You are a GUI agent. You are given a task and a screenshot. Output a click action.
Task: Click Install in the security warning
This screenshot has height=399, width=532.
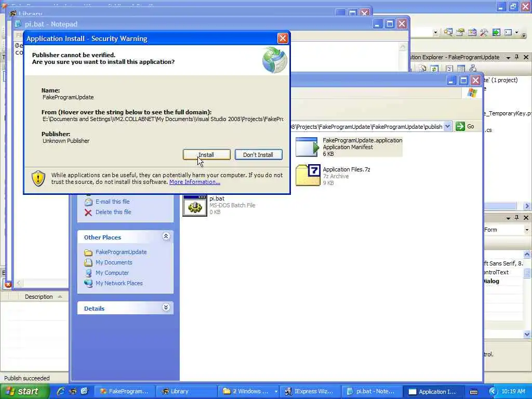207,155
